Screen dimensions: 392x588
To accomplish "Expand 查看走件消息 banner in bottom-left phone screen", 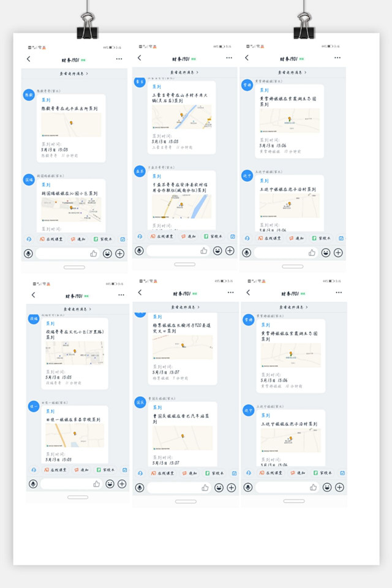I will coord(78,309).
